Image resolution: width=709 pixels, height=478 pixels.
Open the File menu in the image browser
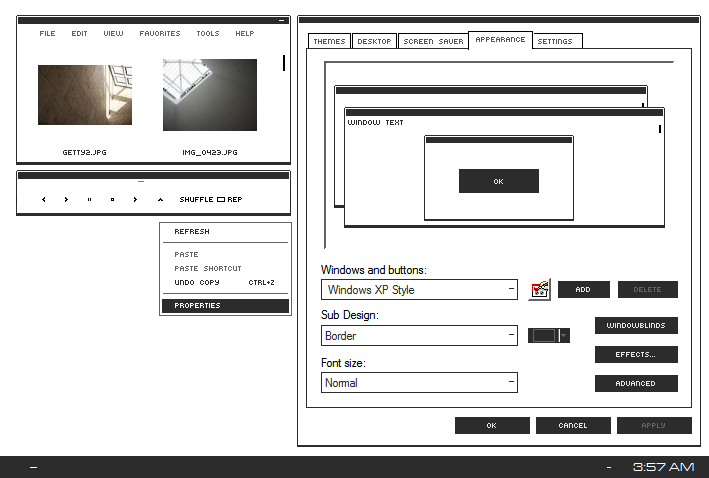click(47, 33)
